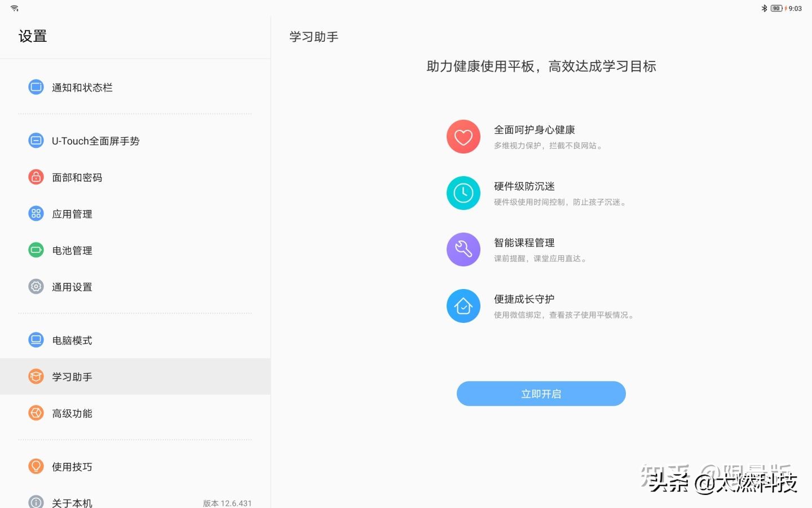Viewport: 812px width, 508px height.
Task: Click the info icon beside 关于本机
Action: pyautogui.click(x=36, y=502)
